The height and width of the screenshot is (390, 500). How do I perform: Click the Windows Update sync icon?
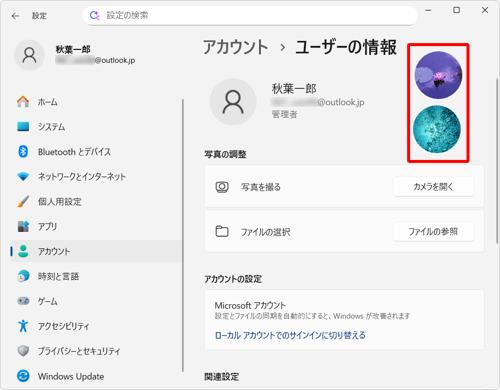[x=23, y=376]
